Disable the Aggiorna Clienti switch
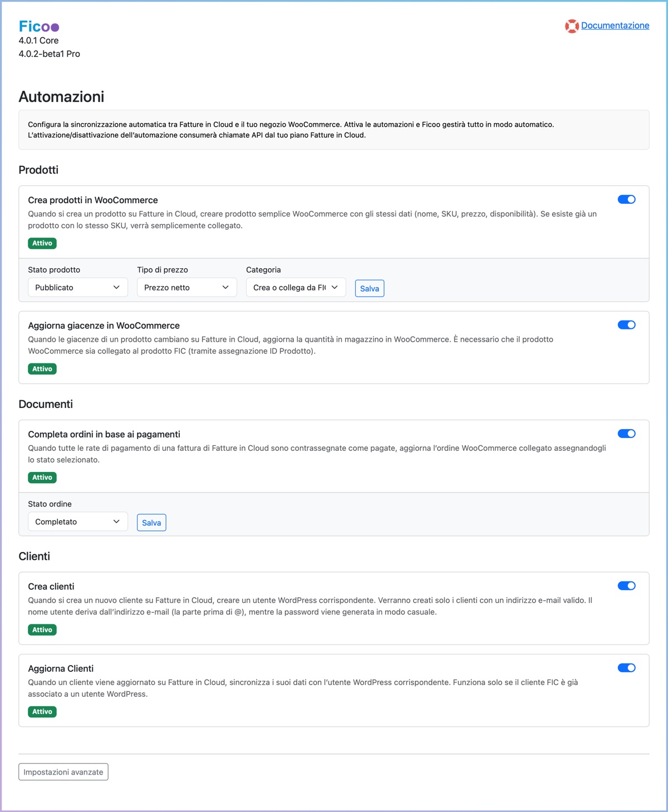Viewport: 668px width, 812px height. click(x=627, y=667)
